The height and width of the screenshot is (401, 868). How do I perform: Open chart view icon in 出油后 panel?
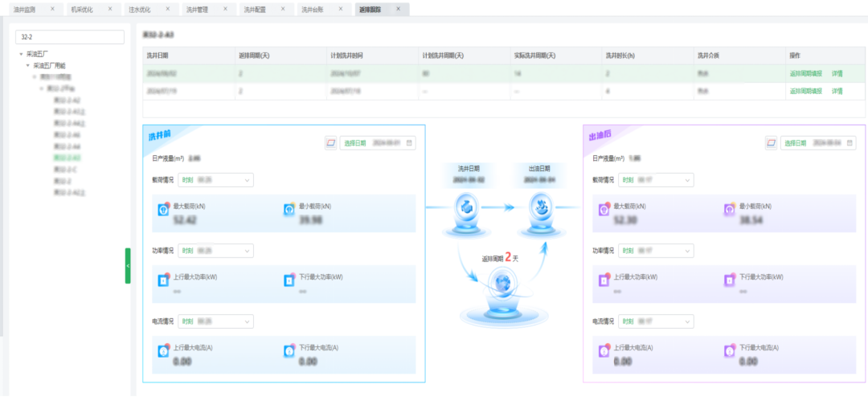pos(771,143)
